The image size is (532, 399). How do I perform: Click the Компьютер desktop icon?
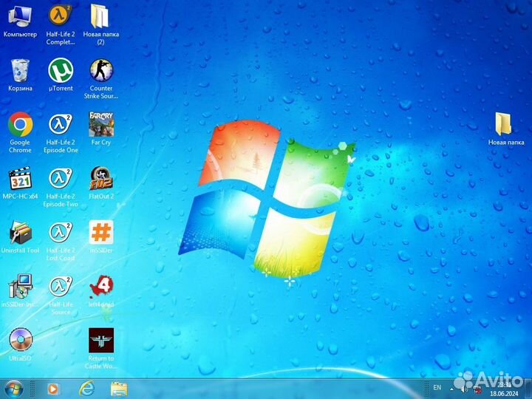20,16
